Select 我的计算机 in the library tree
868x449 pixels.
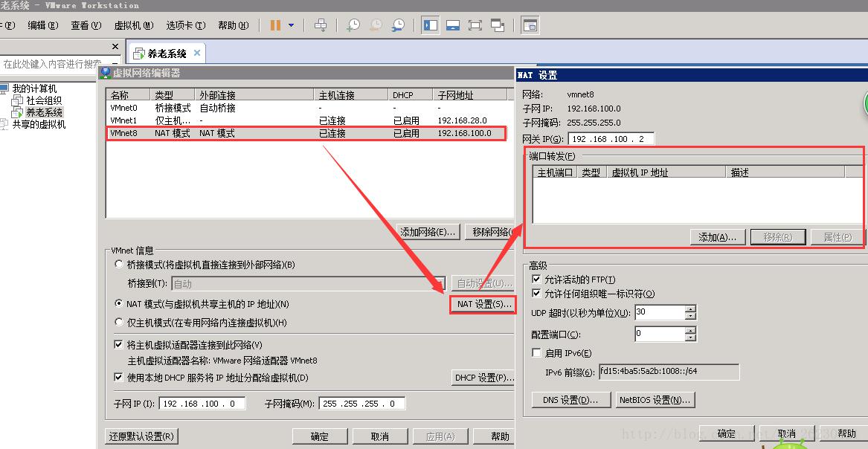point(34,88)
